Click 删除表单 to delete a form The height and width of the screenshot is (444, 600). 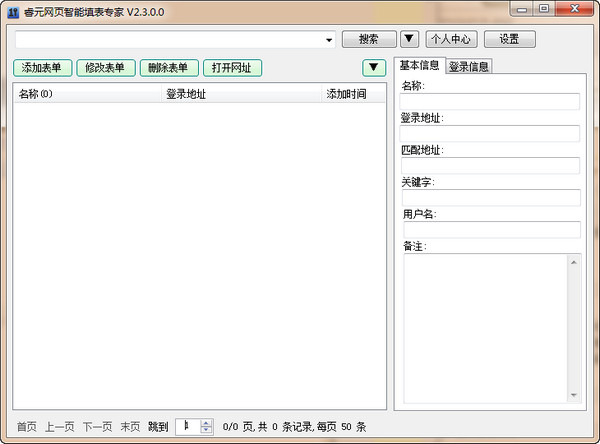(167, 68)
